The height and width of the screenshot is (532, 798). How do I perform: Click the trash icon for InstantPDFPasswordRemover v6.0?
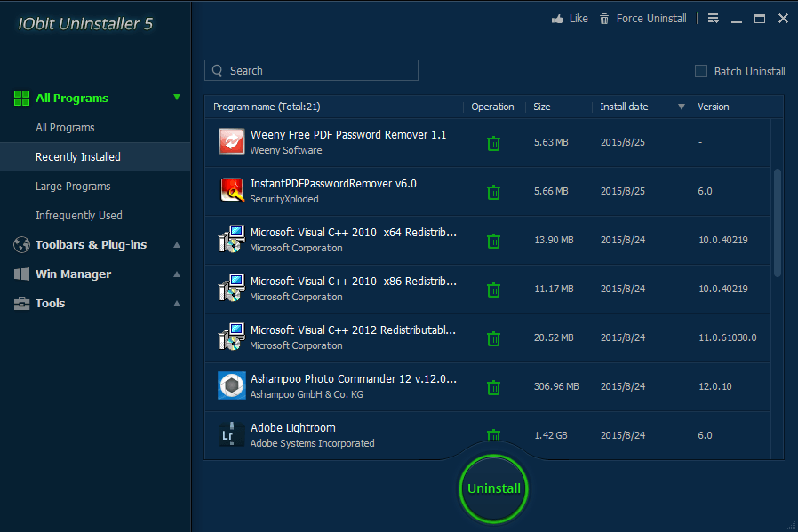point(493,192)
